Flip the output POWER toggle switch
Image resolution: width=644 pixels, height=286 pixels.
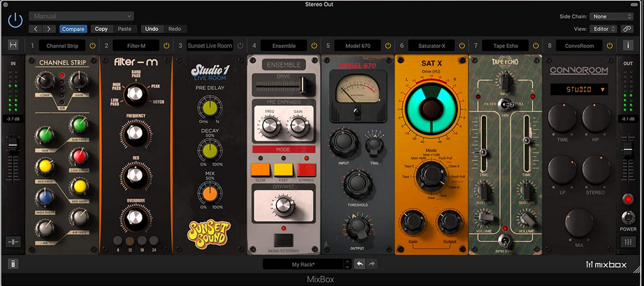[628, 217]
